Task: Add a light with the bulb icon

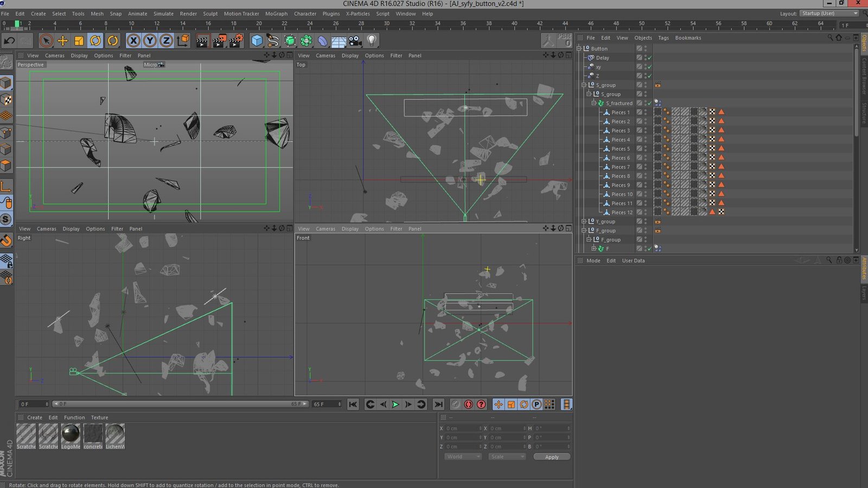Action: [x=372, y=41]
